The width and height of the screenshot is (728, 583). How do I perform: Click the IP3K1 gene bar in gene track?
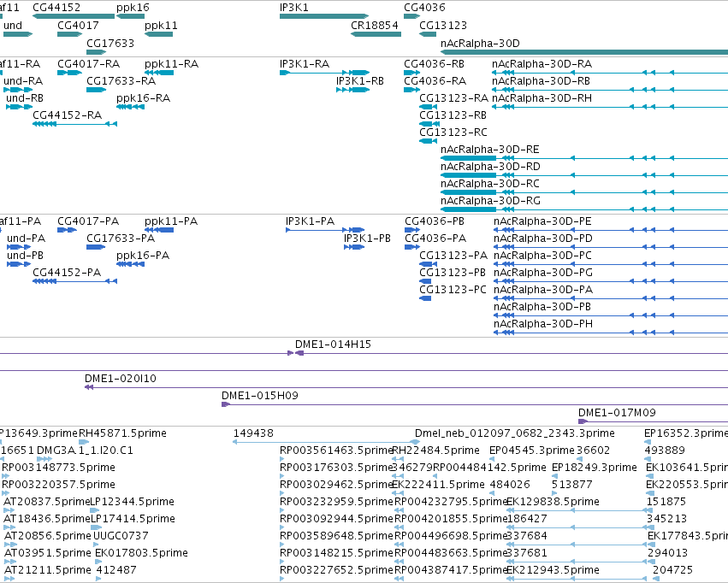click(324, 16)
